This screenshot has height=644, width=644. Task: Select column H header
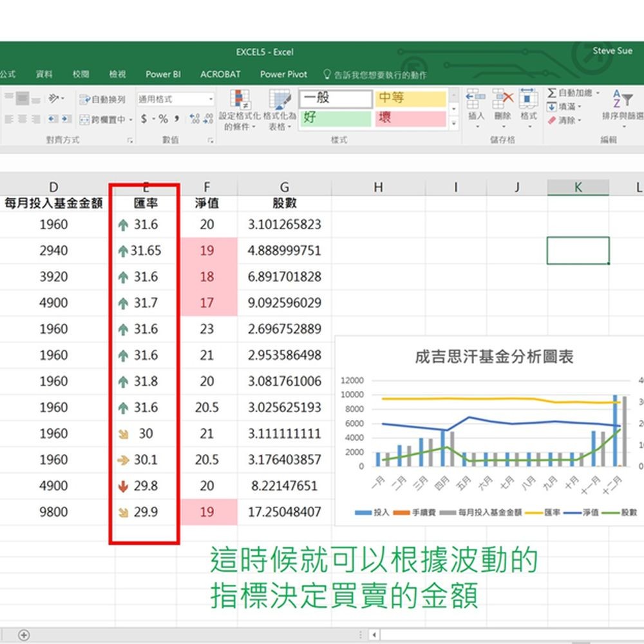pyautogui.click(x=378, y=187)
